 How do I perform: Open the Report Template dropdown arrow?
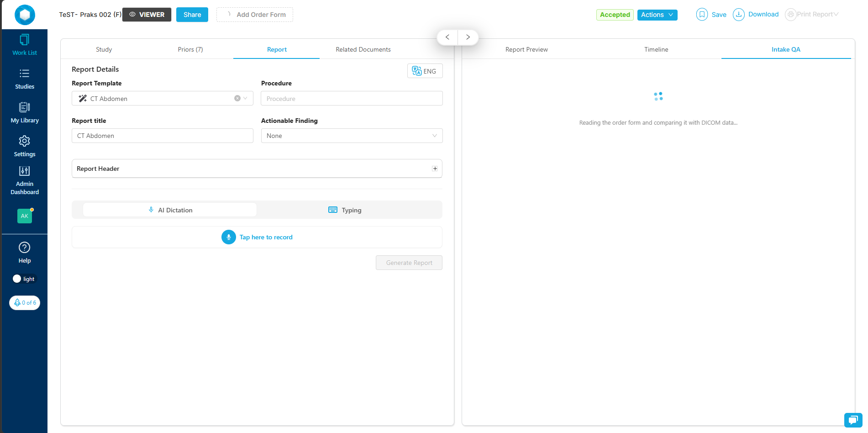245,98
